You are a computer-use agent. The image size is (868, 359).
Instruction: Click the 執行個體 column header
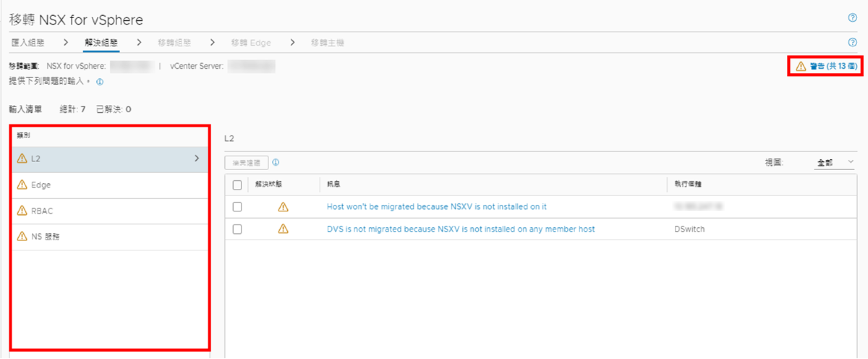click(688, 184)
